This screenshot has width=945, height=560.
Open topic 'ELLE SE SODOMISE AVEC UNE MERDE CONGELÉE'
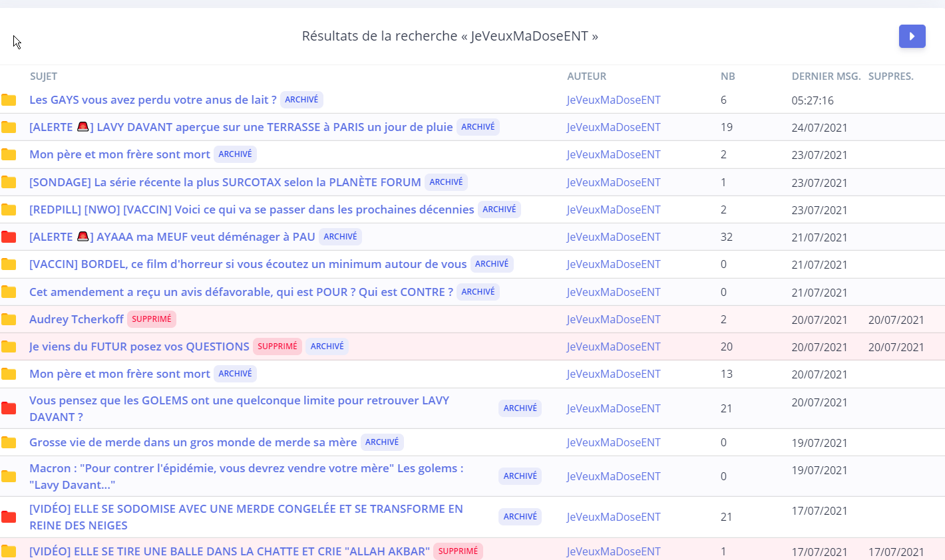click(x=246, y=517)
